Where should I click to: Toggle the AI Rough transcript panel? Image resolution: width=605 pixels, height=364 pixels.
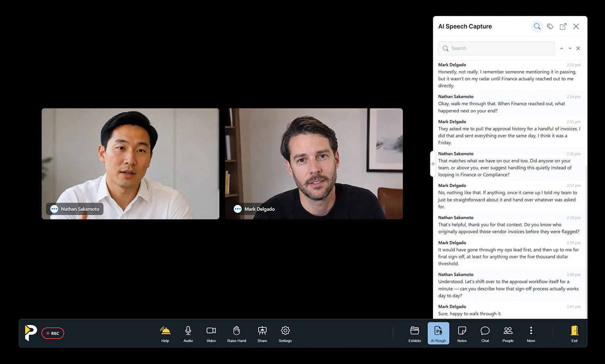pyautogui.click(x=438, y=333)
